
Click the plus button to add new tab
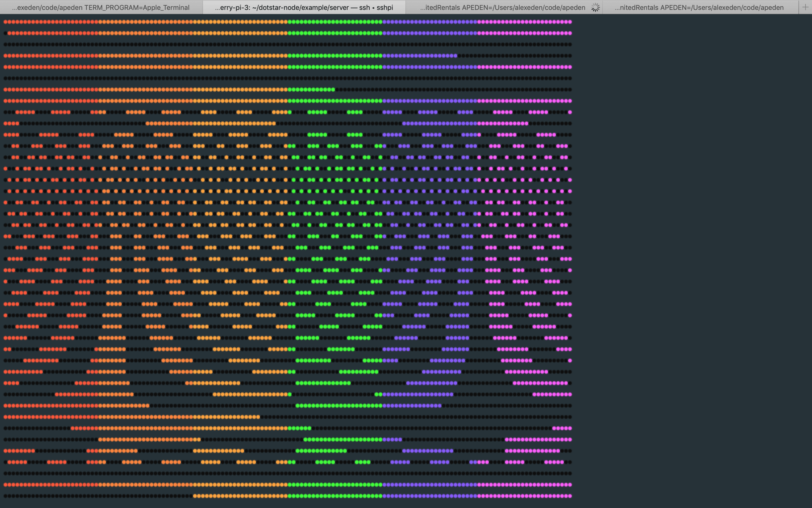pos(805,7)
